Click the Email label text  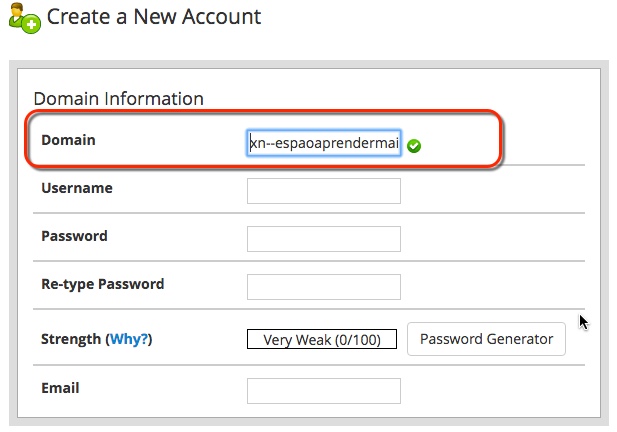(x=60, y=388)
